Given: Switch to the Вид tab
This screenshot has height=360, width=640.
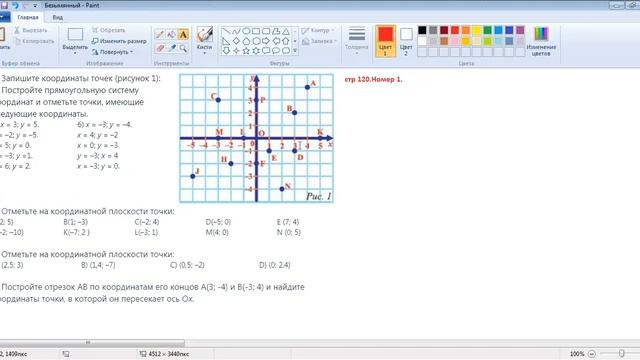Looking at the screenshot, I should pyautogui.click(x=58, y=18).
